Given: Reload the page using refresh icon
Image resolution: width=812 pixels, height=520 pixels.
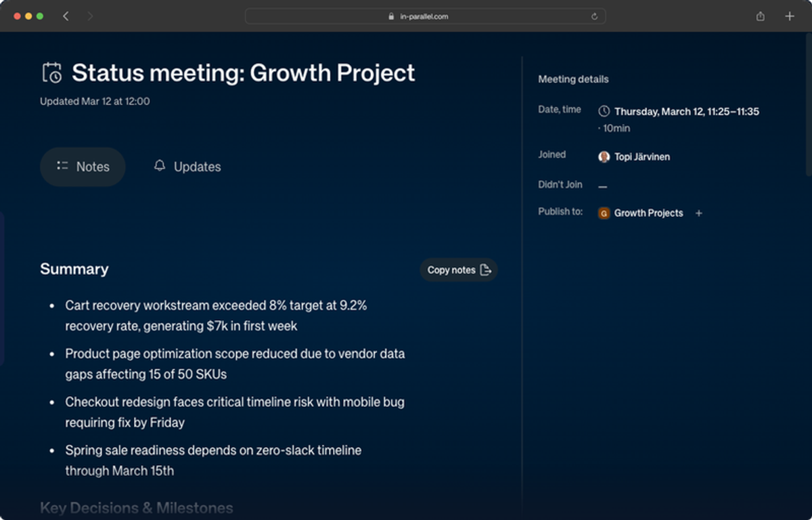Looking at the screenshot, I should coord(594,16).
